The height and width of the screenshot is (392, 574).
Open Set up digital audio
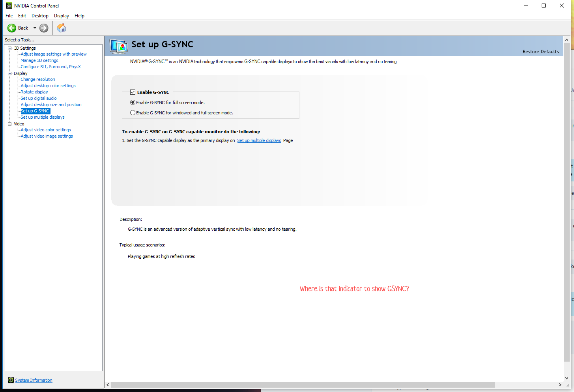39,98
